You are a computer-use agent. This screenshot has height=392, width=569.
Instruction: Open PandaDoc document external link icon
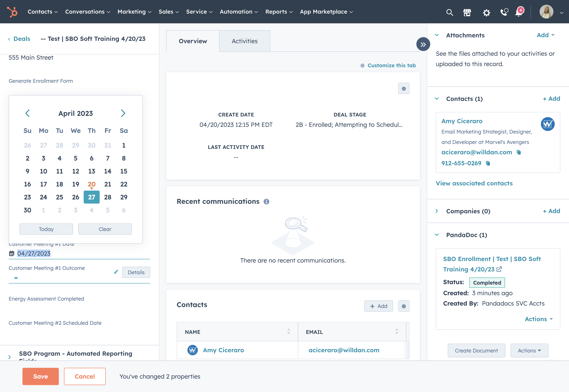coord(499,269)
